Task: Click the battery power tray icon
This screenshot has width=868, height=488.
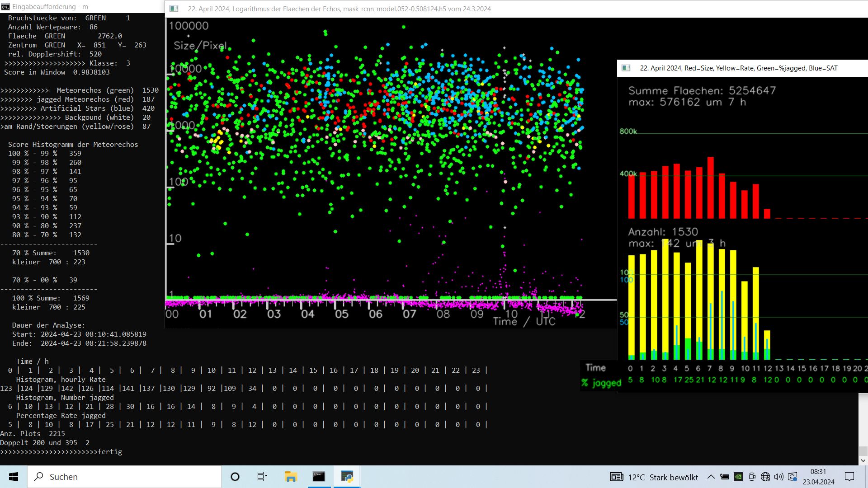Action: click(x=724, y=477)
